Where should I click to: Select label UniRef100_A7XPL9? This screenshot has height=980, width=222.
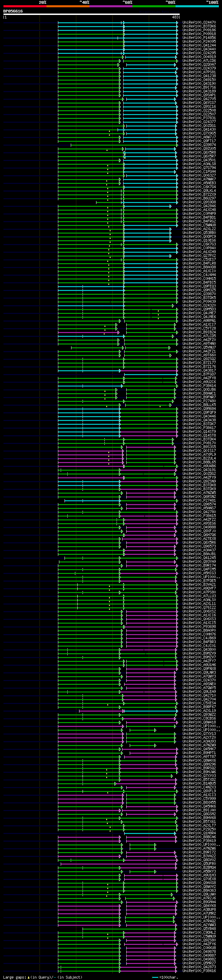pyautogui.click(x=199, y=454)
